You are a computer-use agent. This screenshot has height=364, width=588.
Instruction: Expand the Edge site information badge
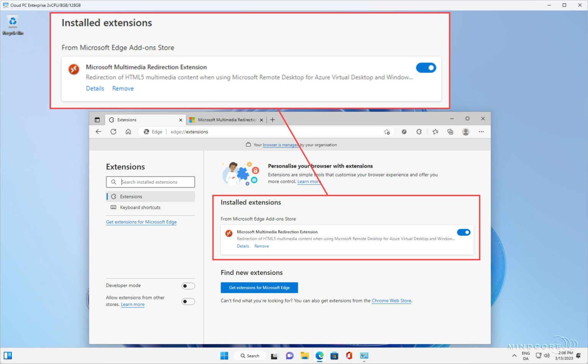[153, 132]
